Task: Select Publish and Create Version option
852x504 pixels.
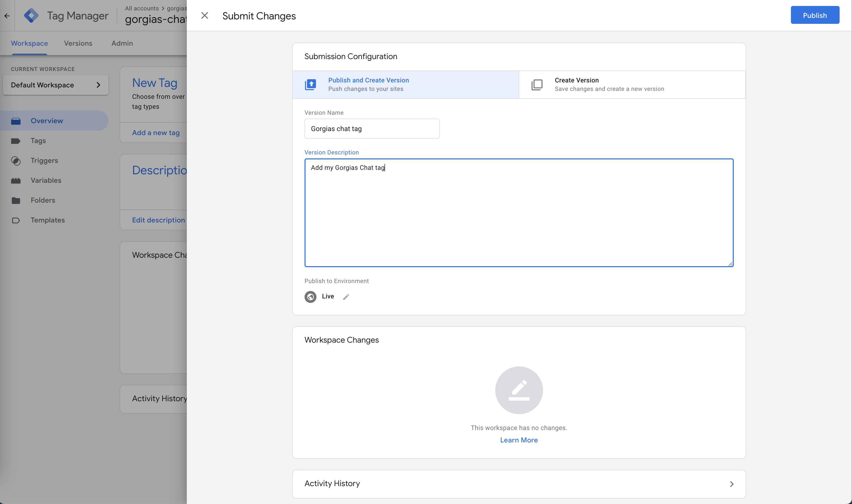Action: tap(405, 85)
